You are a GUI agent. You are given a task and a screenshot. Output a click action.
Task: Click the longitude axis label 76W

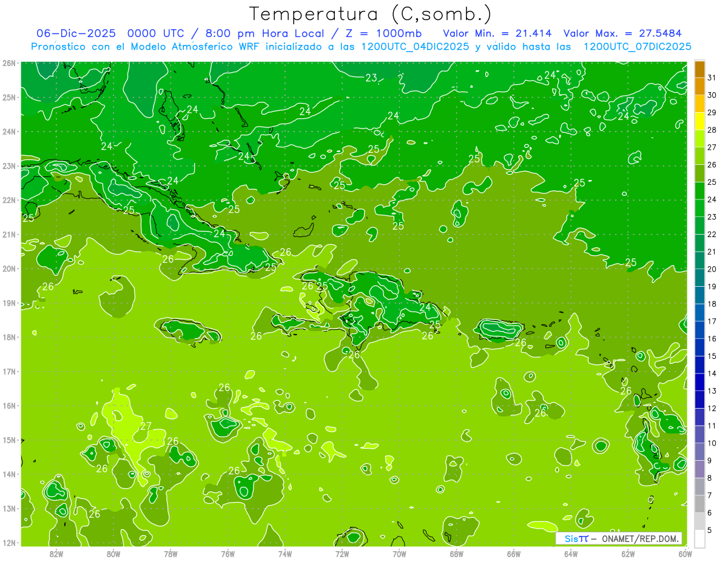tap(228, 553)
